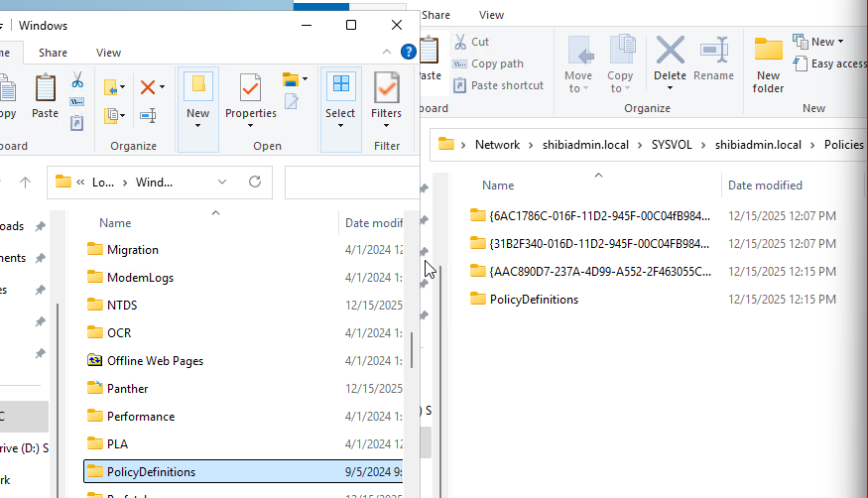Viewport: 868px width, 498px height.
Task: Click Cut in the Policies window ribbon
Action: pos(471,42)
